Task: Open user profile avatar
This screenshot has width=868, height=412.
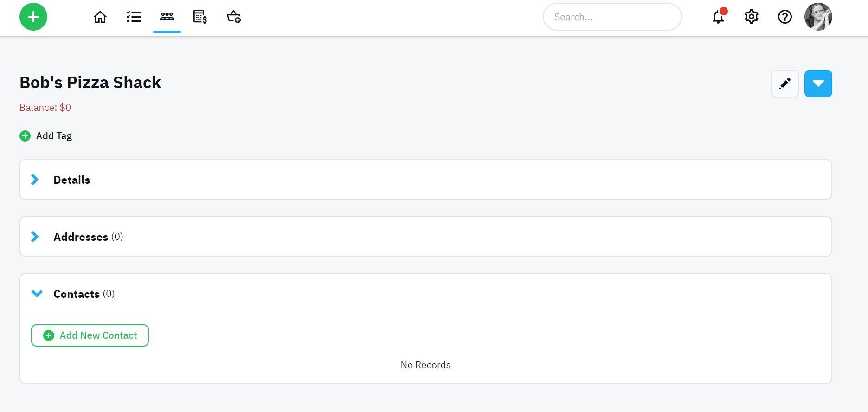Action: [x=818, y=17]
